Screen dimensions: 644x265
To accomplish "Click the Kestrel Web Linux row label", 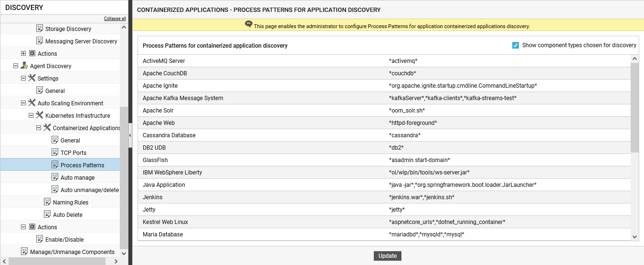I will pos(165,222).
